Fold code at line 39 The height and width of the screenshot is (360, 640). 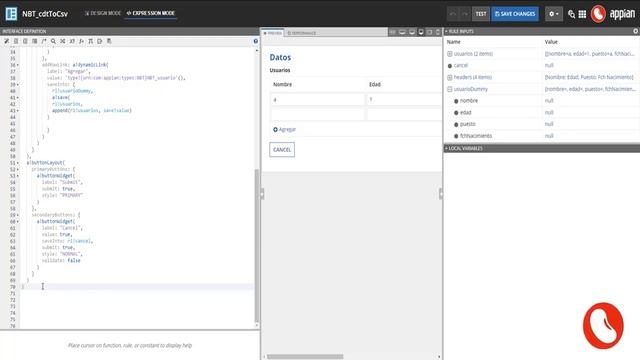point(18,84)
